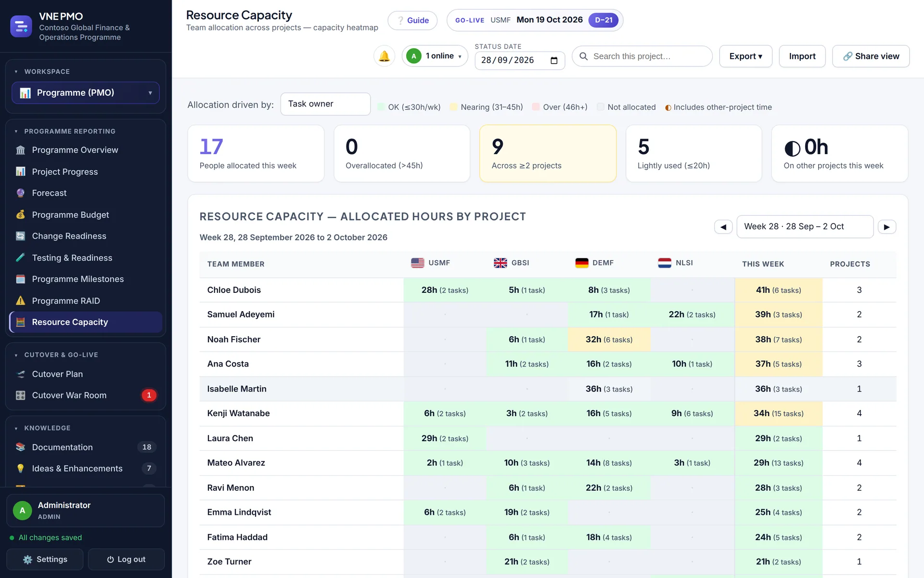The width and height of the screenshot is (924, 578).
Task: Click the Programme Overview building icon
Action: (20, 150)
